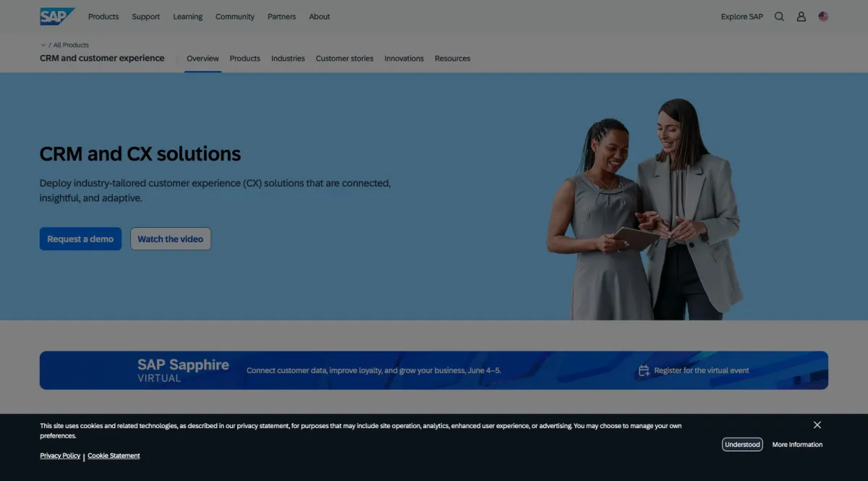Open the Community menu

pyautogui.click(x=235, y=17)
